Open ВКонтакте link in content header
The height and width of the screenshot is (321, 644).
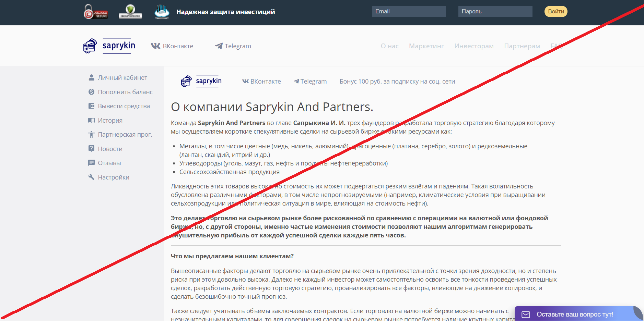(261, 81)
